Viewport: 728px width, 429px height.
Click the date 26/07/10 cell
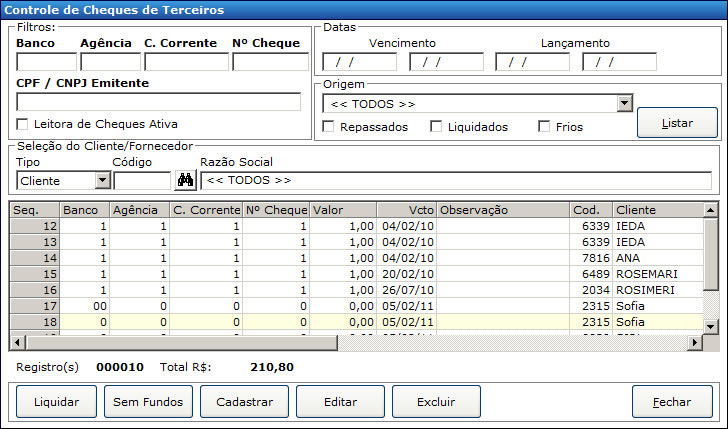tap(408, 290)
